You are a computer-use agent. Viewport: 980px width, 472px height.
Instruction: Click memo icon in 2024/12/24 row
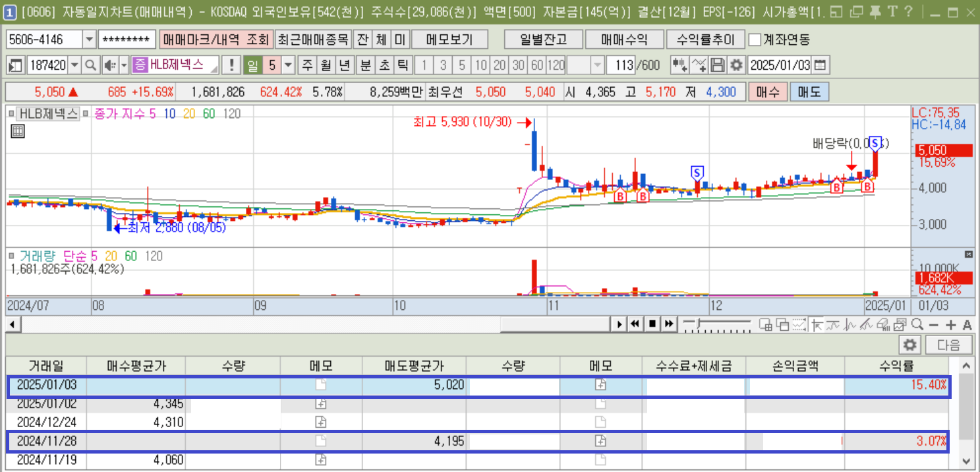point(321,422)
